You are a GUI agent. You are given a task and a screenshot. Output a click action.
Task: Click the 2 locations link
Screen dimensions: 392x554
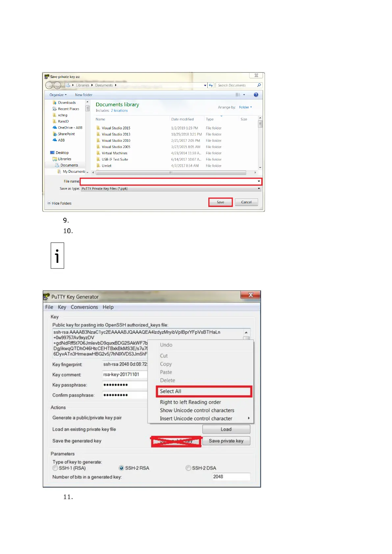[119, 111]
